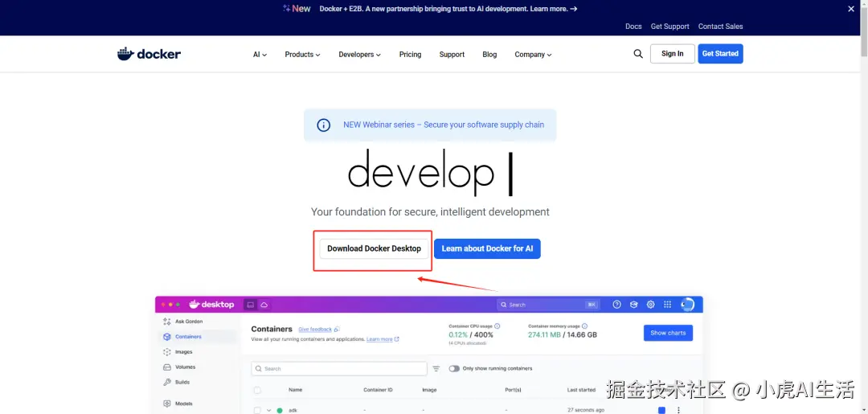Screen dimensions: 868x414
Task: Click the Docs link in top bar
Action: click(x=633, y=27)
